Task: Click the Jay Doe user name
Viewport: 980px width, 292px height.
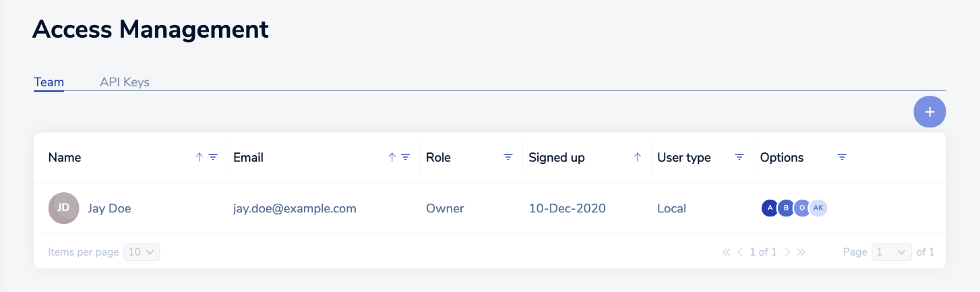Action: [x=109, y=208]
